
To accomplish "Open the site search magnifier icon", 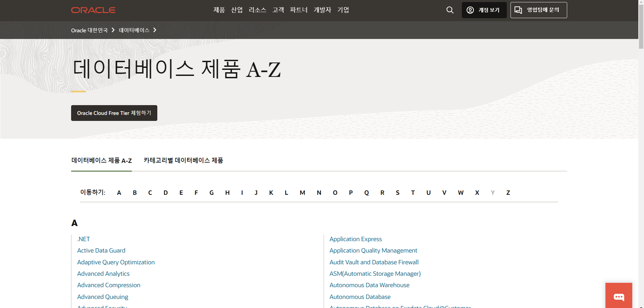I will [450, 10].
